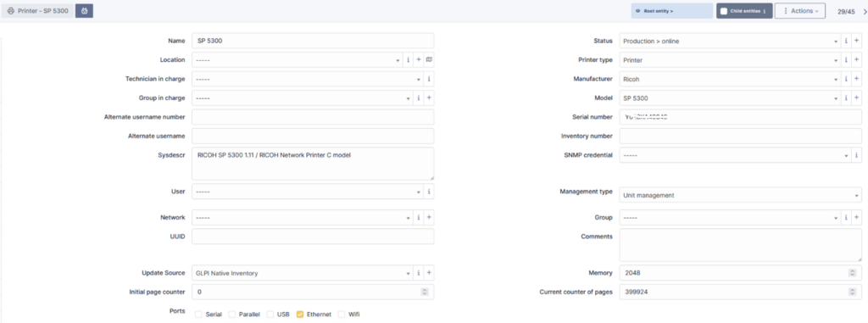Add new Printer type with plus icon
868x323 pixels.
(x=856, y=60)
